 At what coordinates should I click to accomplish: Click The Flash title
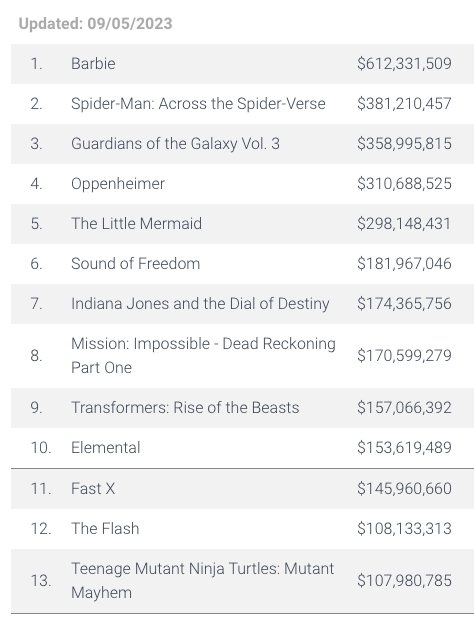(x=105, y=528)
